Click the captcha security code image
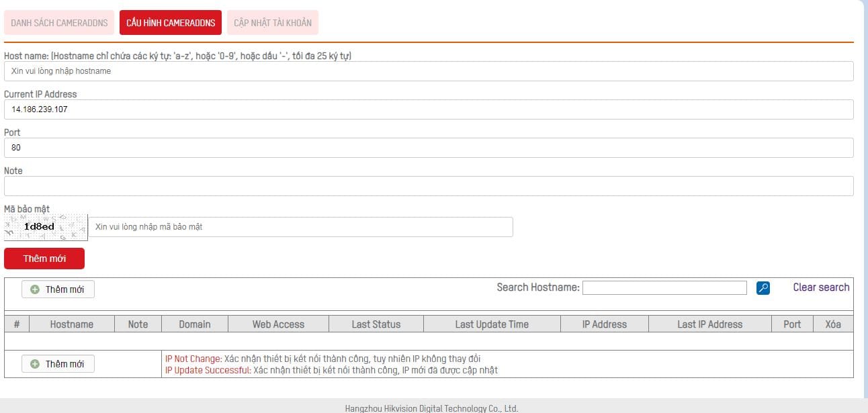Screen dimensions: 868x413 (x=46, y=227)
